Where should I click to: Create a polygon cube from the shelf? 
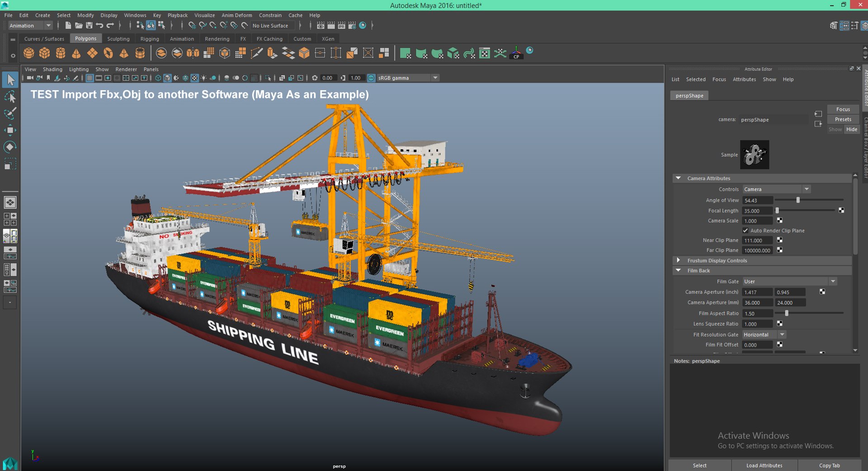coord(45,53)
